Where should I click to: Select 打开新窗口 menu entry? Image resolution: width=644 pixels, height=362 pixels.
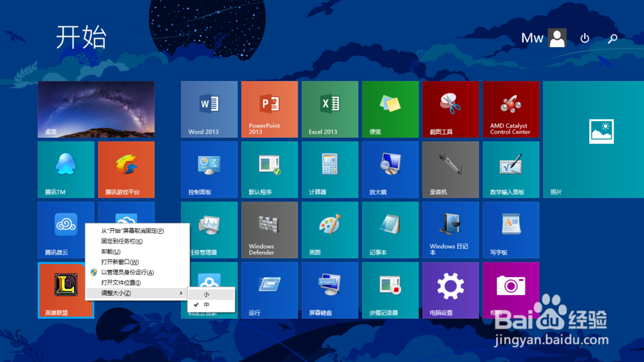tap(137, 262)
